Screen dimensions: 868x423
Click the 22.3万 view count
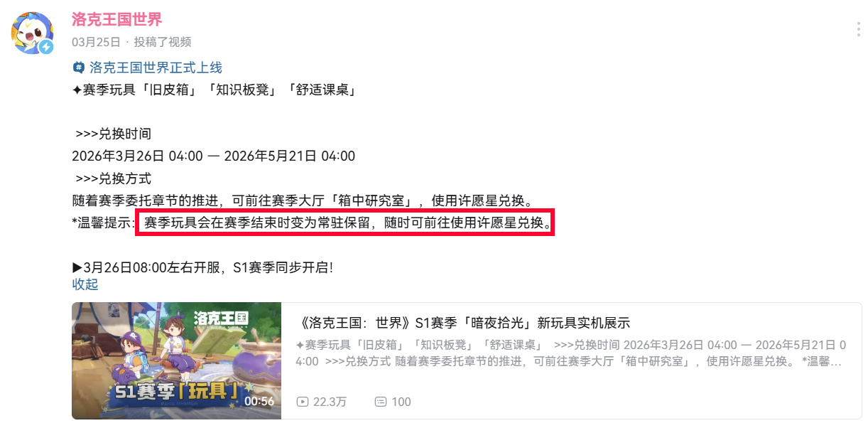click(x=330, y=402)
